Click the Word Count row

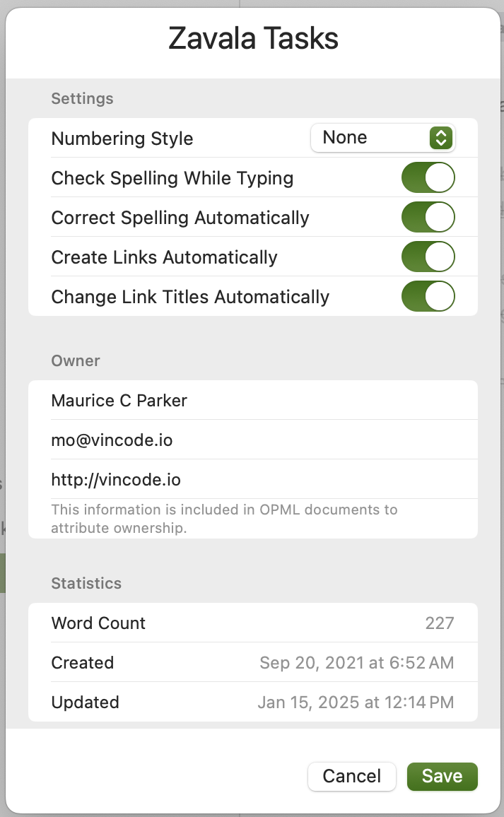(253, 623)
